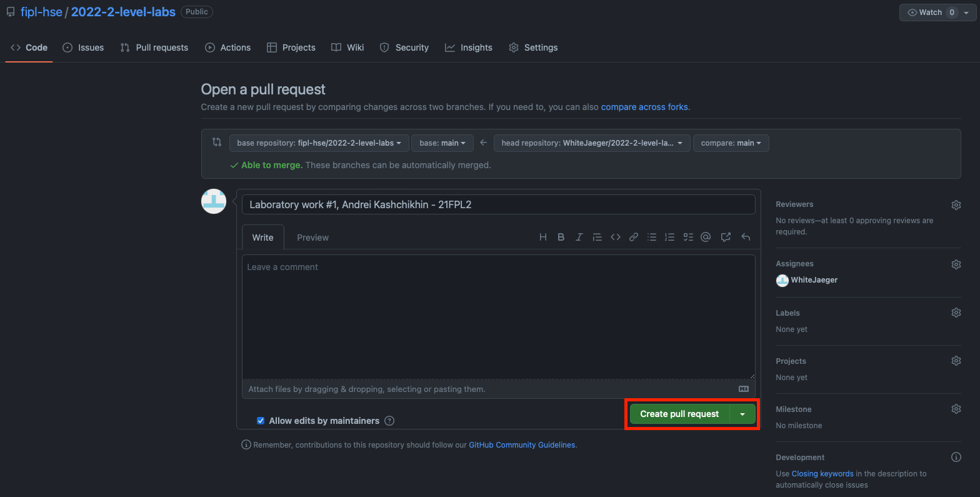The image size is (980, 497).
Task: Open saved replies arrow icon
Action: pyautogui.click(x=746, y=237)
